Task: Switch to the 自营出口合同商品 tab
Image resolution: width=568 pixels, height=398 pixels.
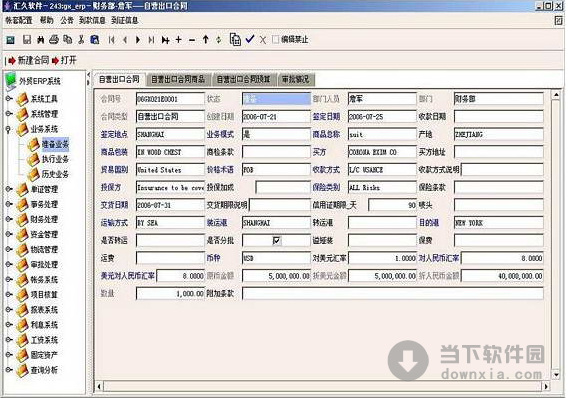Action: pyautogui.click(x=178, y=79)
